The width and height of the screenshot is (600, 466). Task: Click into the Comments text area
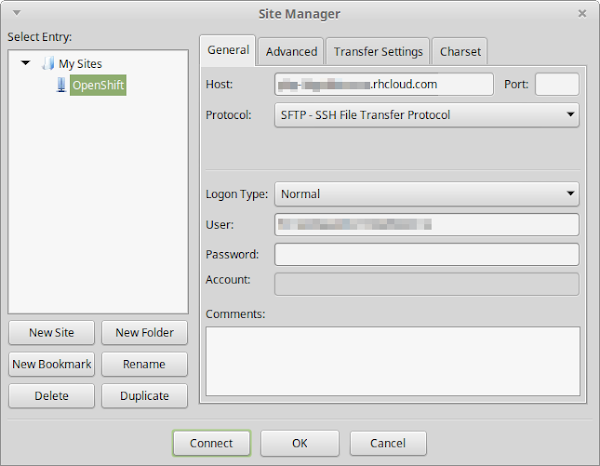(393, 361)
